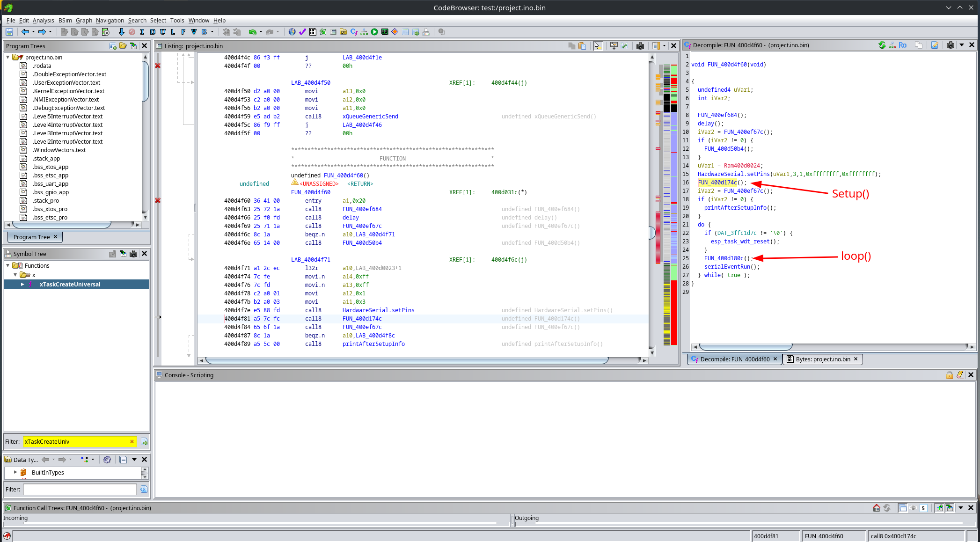Collapse the Functions tree node
This screenshot has height=542, width=980.
(8, 265)
